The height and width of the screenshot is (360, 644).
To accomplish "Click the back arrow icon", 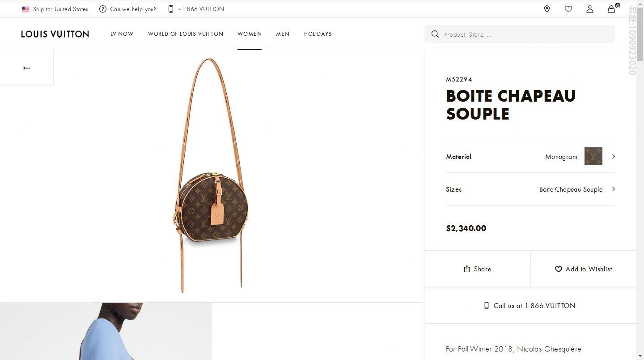I will coord(27,68).
